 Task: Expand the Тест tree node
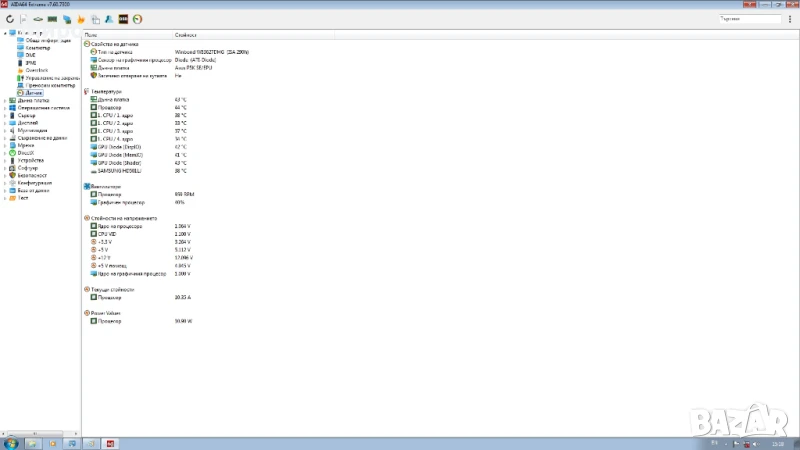pos(4,197)
